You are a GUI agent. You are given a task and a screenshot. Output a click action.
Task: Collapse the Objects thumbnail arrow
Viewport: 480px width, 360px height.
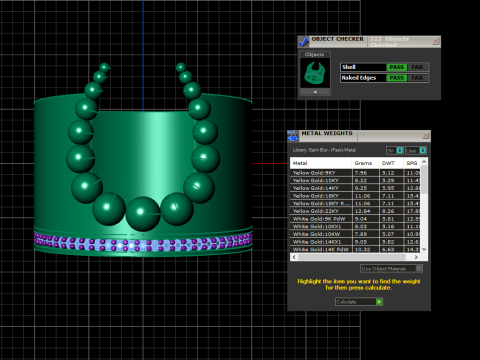(315, 92)
